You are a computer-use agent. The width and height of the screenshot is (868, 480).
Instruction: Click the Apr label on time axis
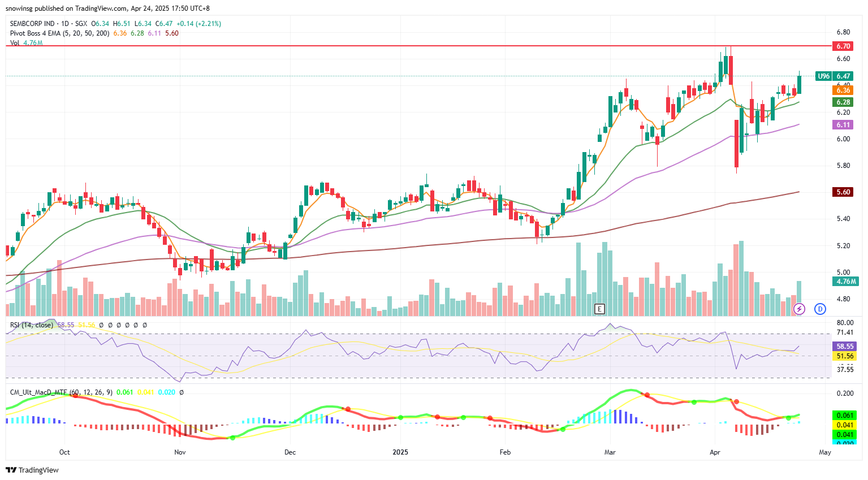point(715,452)
